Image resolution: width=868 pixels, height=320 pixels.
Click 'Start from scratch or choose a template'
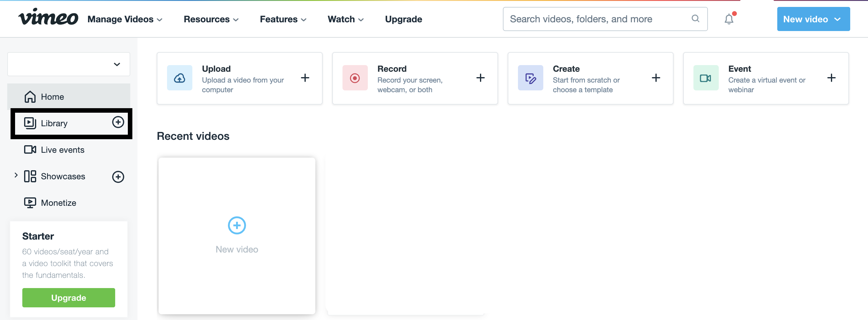(586, 85)
